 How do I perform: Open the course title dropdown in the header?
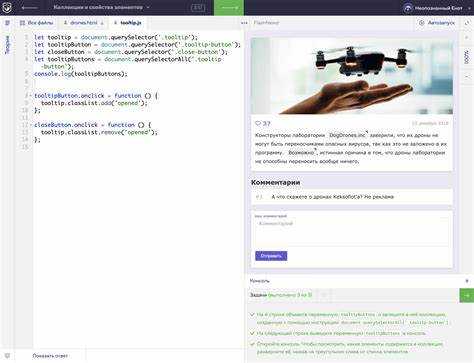click(x=101, y=7)
